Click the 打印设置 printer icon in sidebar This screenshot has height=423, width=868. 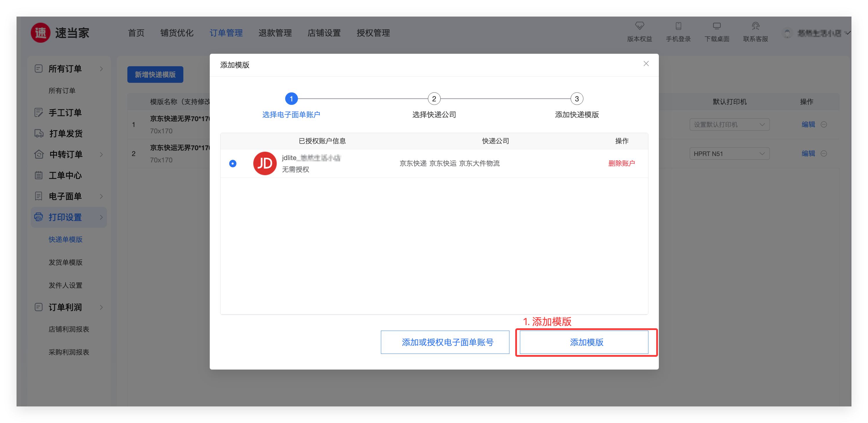pos(39,217)
